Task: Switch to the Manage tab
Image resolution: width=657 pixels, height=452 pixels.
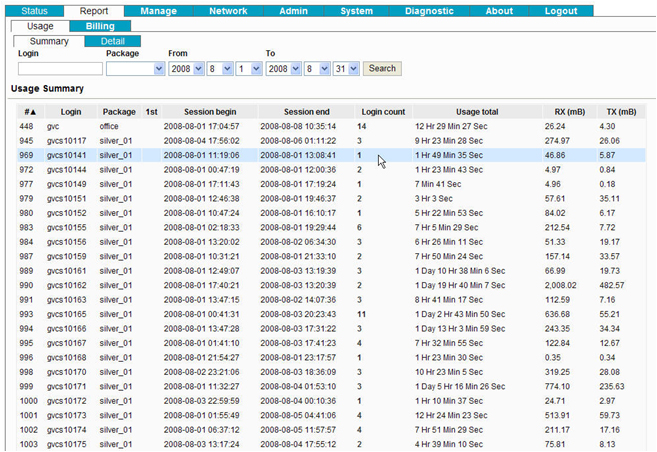Action: point(158,11)
